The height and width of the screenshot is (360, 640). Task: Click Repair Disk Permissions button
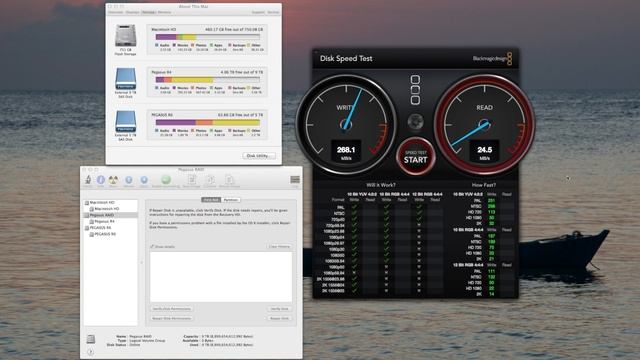(171, 318)
